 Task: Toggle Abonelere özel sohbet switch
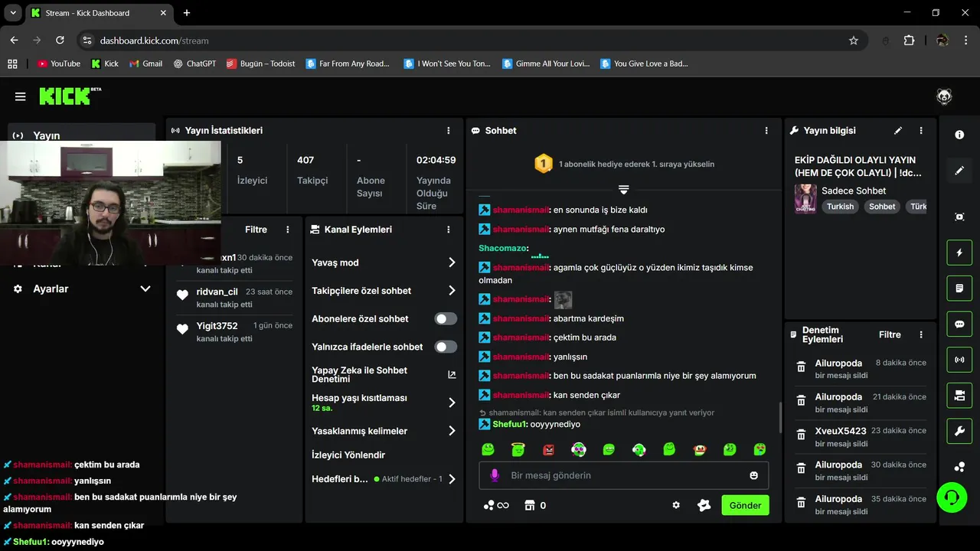446,318
